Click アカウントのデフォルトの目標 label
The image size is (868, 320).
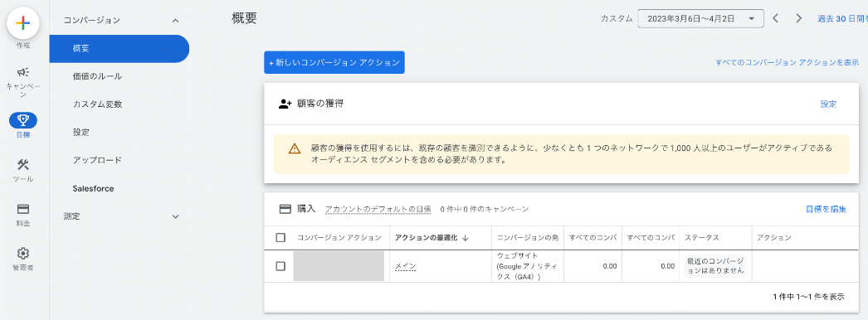coord(378,209)
